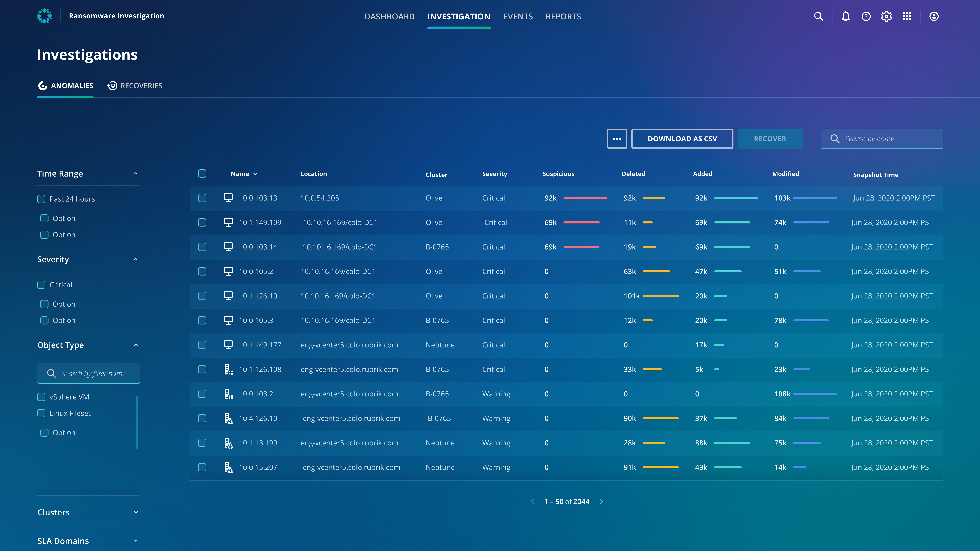Viewport: 980px width, 551px height.
Task: Collapse the Severity filter section
Action: 136,259
